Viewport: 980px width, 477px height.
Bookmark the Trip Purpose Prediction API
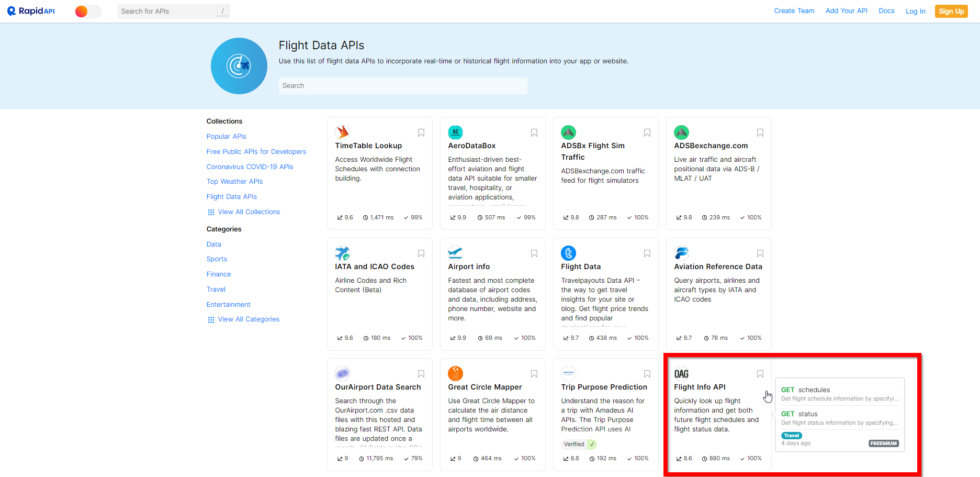click(x=647, y=374)
